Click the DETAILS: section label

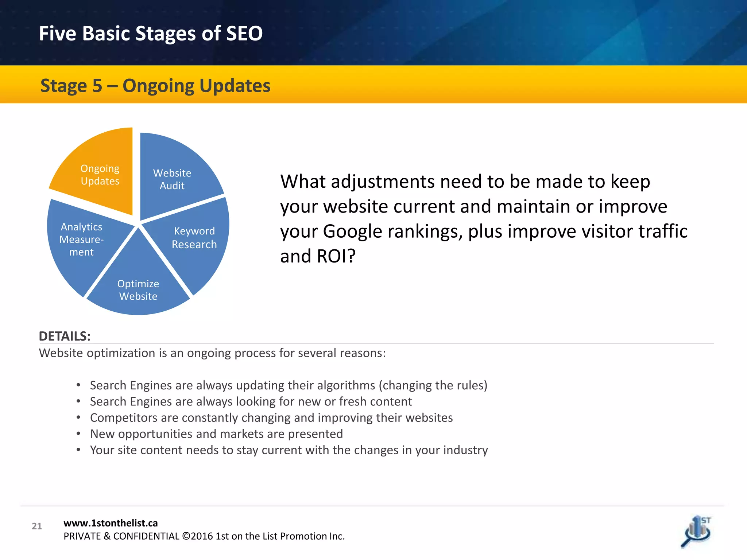click(65, 336)
